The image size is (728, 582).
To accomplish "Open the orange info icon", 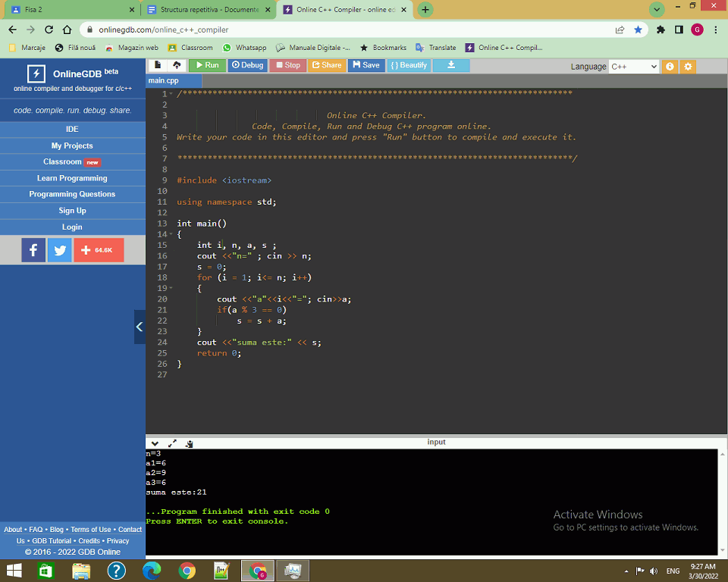I will (670, 67).
